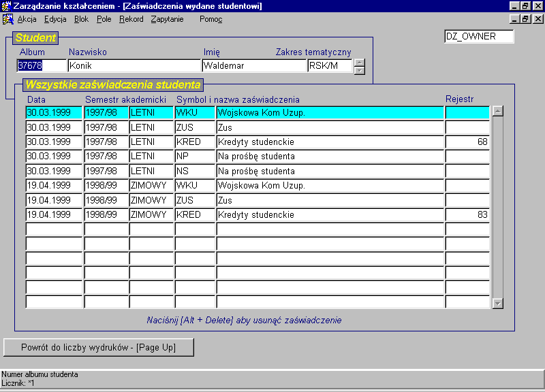This screenshot has width=545, height=392.
Task: Click the NS symbol cell
Action: 195,171
